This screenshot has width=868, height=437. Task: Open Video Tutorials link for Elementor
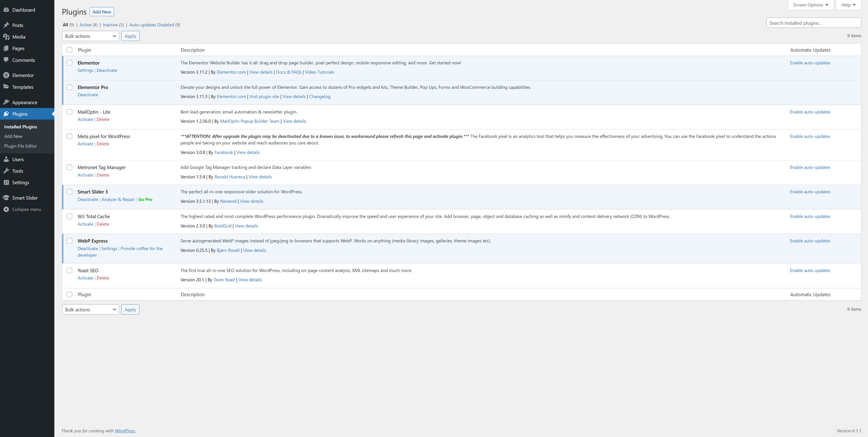(x=319, y=72)
